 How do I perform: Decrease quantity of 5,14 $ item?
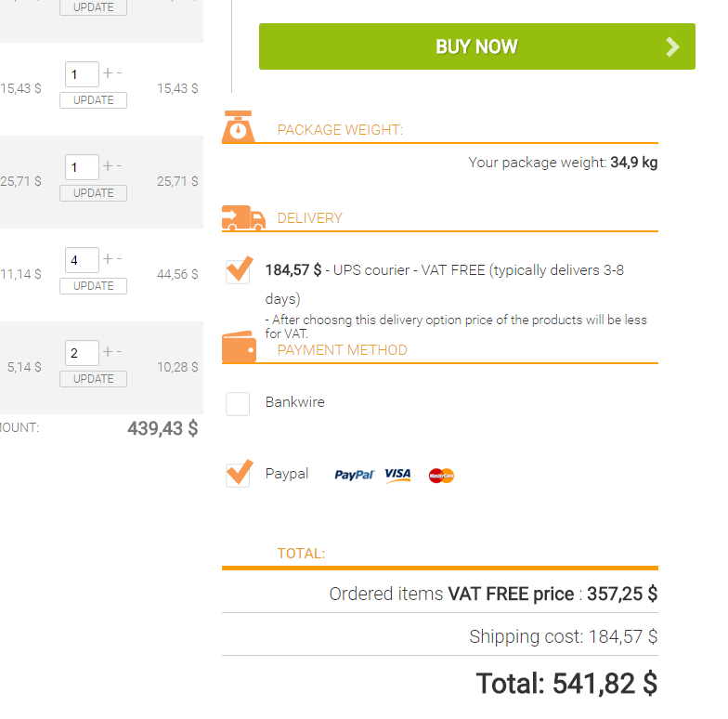click(x=119, y=352)
